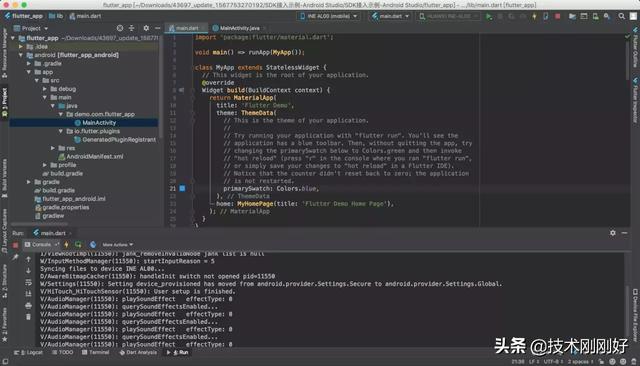This screenshot has height=366, width=640.
Task: Open the Project panel gear settings
Action: (146, 28)
